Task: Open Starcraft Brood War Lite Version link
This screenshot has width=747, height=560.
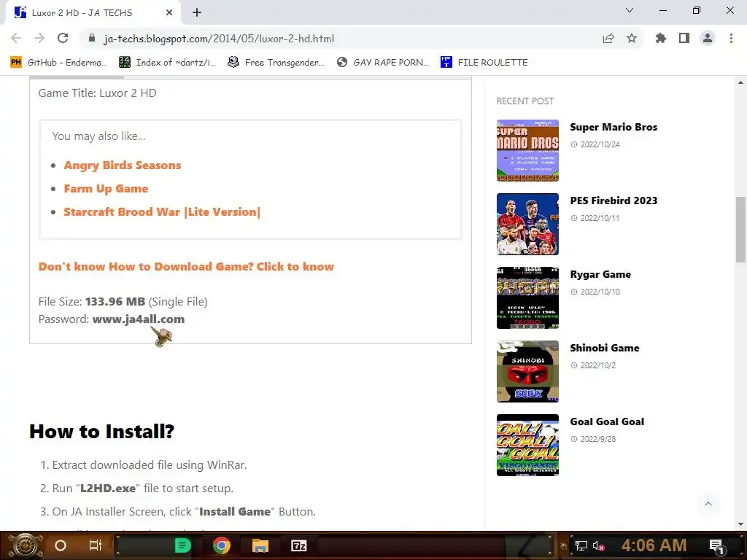Action: (x=162, y=212)
